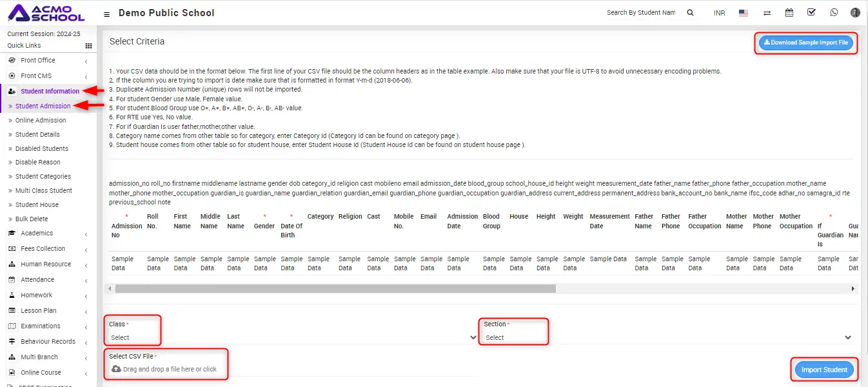Screen dimensions: 868x387
Task: Open the WhatsApp icon in header
Action: coord(834,13)
